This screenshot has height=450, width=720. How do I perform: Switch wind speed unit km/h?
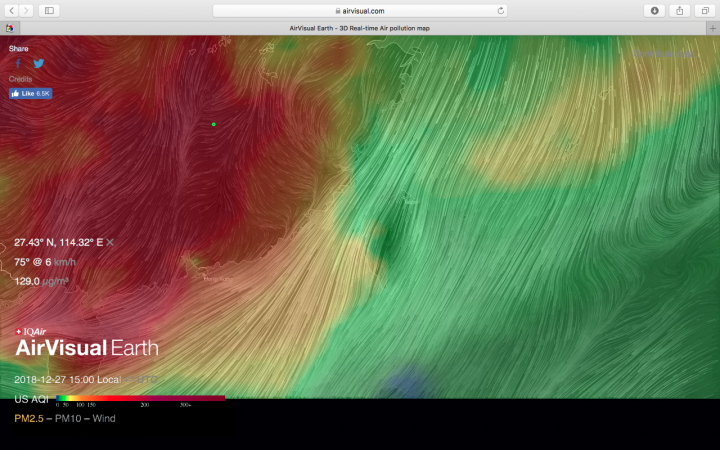coord(65,262)
